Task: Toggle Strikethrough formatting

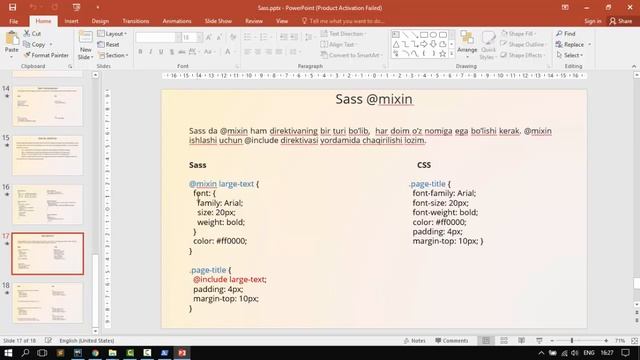Action: click(182, 51)
